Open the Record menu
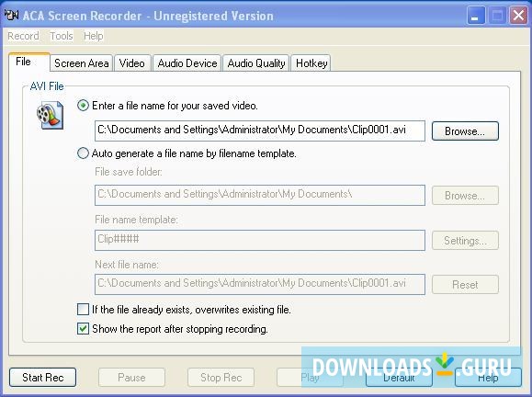532x397 pixels. coord(23,36)
